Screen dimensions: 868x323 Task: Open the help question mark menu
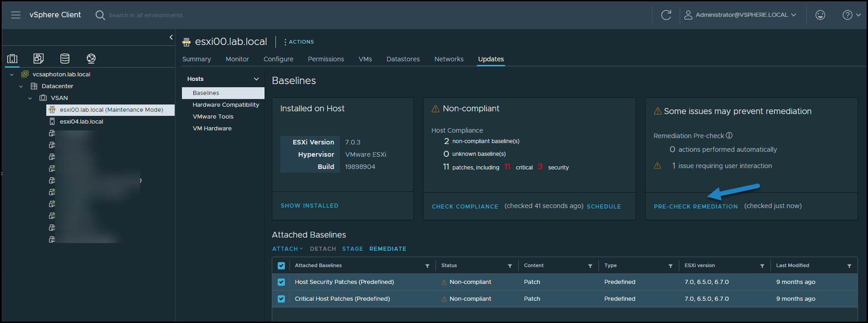tap(852, 15)
